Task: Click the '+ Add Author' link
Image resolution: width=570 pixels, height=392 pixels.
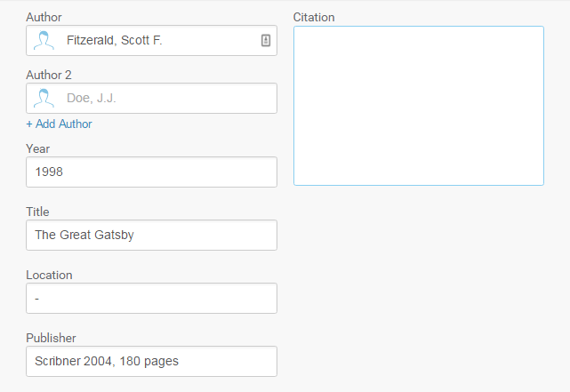Action: click(60, 124)
